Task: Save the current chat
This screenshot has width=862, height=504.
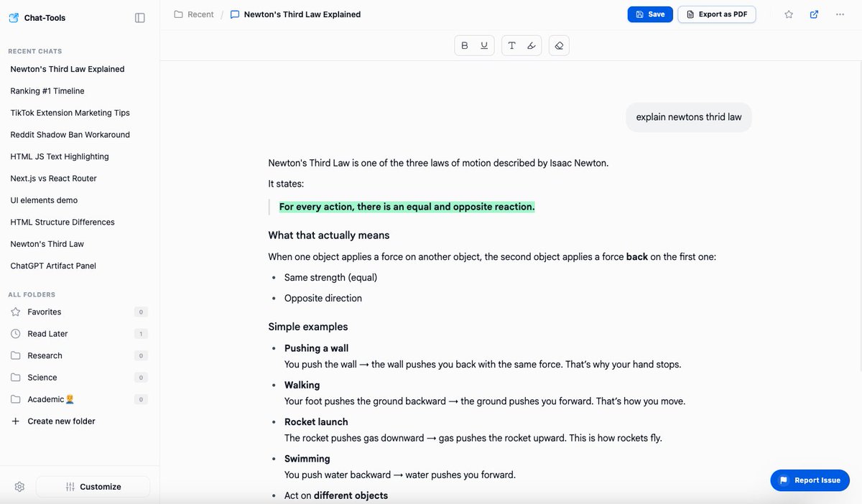Action: click(650, 14)
